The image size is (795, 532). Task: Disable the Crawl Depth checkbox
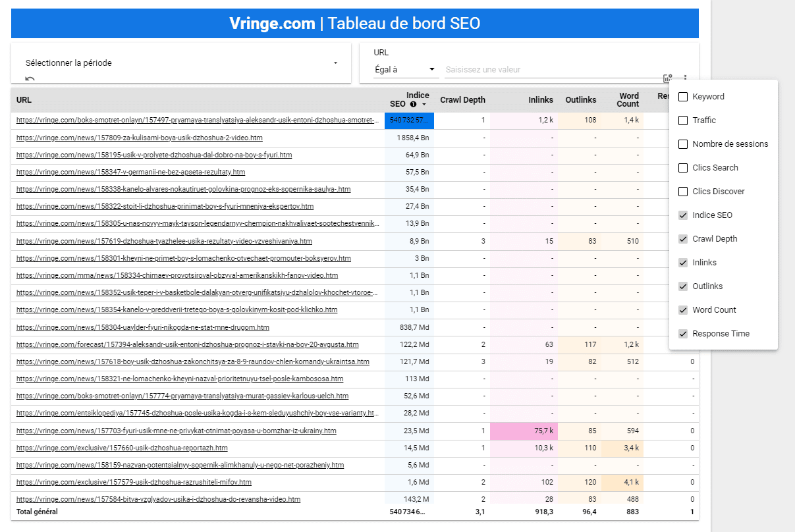coord(683,239)
